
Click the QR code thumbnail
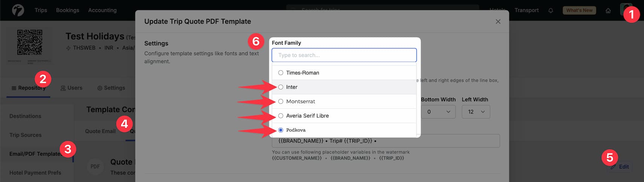[30, 42]
